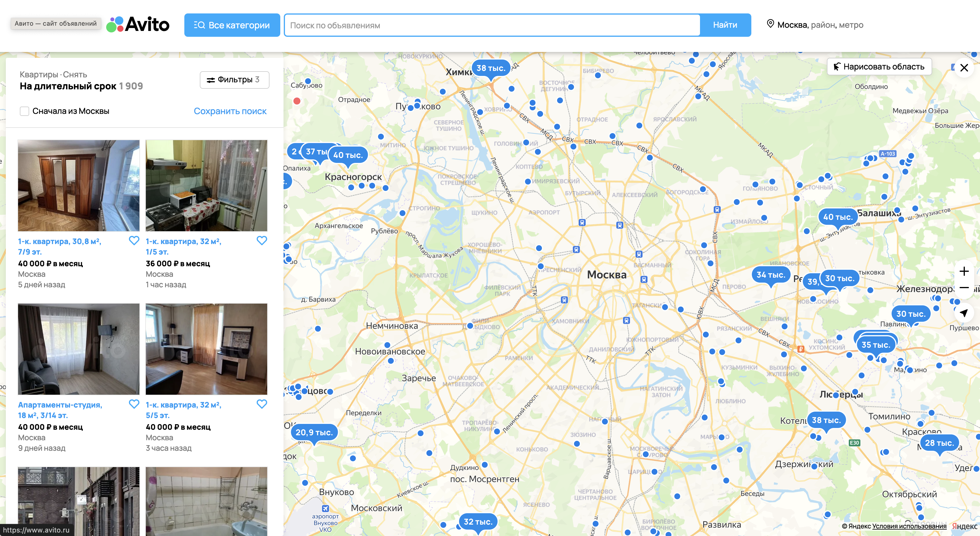Activate Нарисовать область drawing tool

(x=879, y=67)
